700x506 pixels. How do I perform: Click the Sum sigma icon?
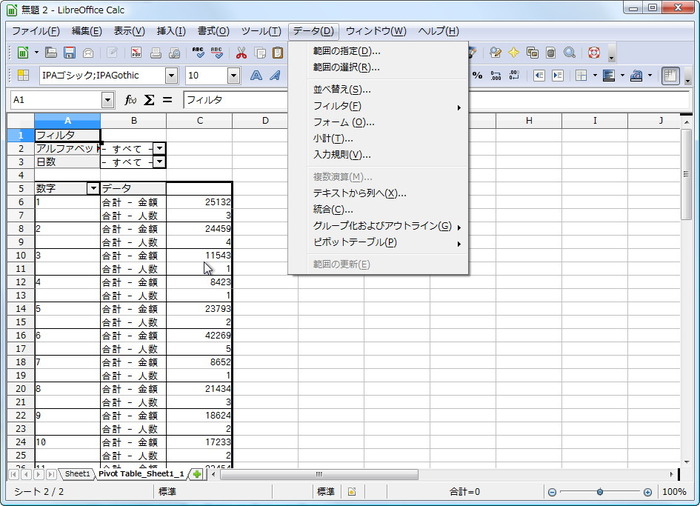pos(149,100)
